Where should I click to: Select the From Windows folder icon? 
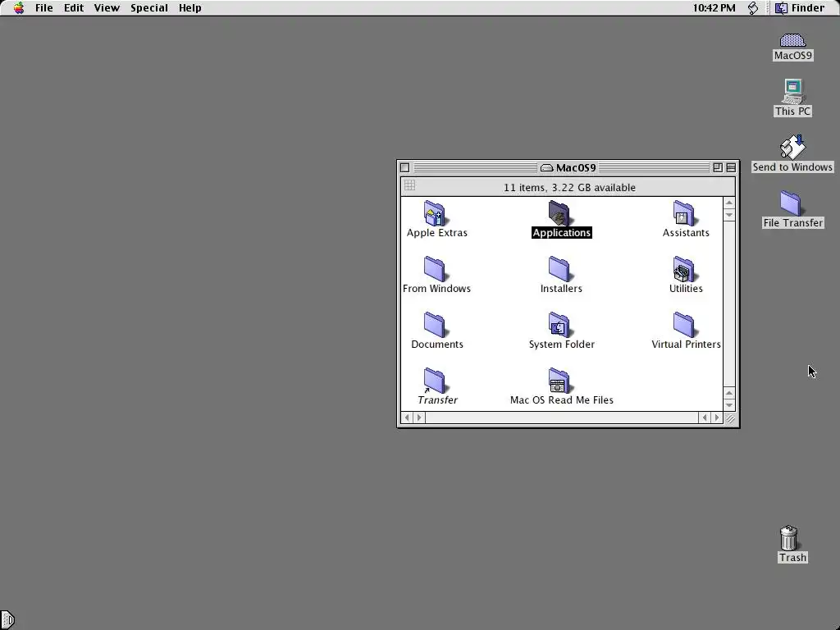[435, 269]
